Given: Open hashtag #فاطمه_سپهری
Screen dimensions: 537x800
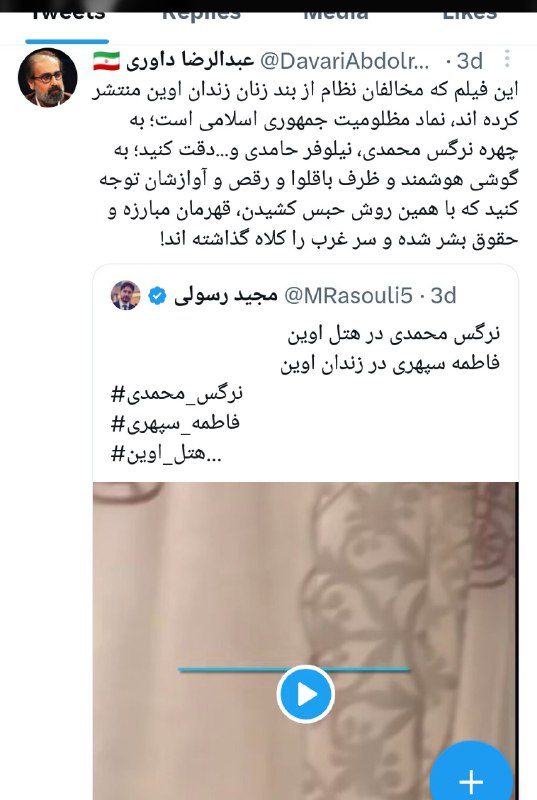Looking at the screenshot, I should pyautogui.click(x=175, y=423).
